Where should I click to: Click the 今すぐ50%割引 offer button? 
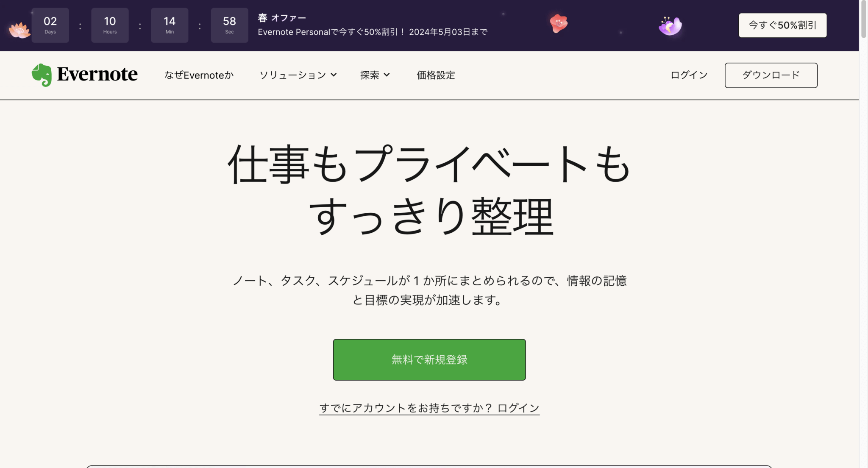[x=782, y=25]
